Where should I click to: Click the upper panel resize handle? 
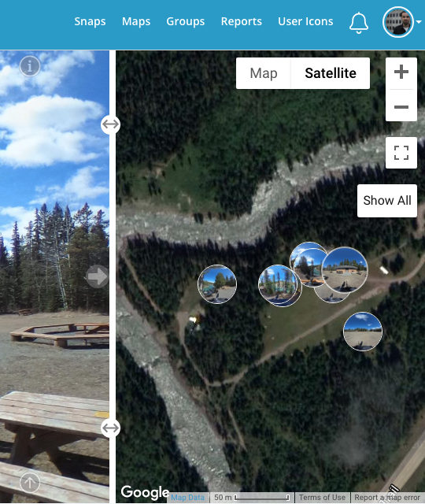(110, 124)
